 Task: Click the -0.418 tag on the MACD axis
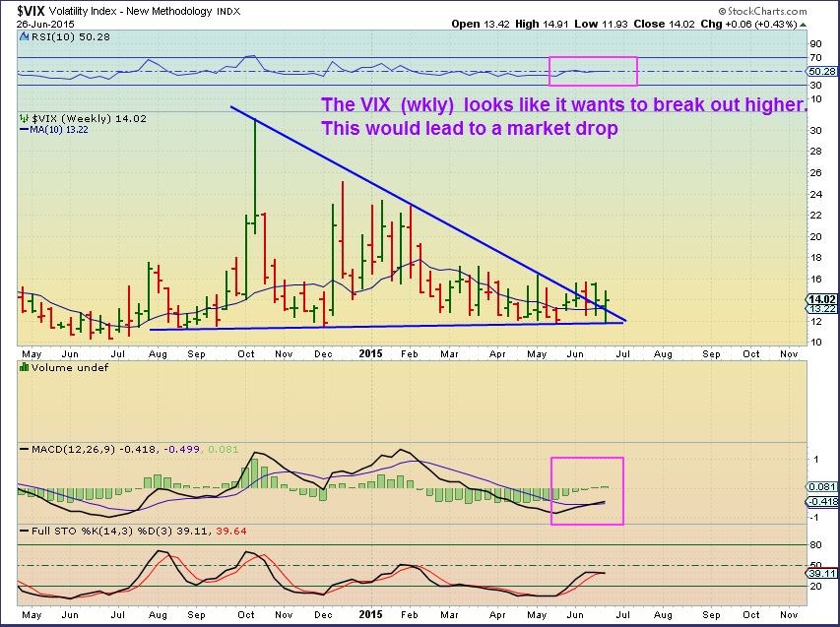click(822, 502)
